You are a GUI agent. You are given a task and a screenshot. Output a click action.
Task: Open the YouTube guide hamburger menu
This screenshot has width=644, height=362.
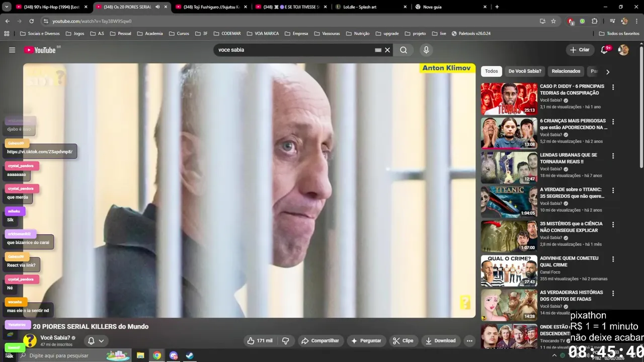[x=12, y=50]
